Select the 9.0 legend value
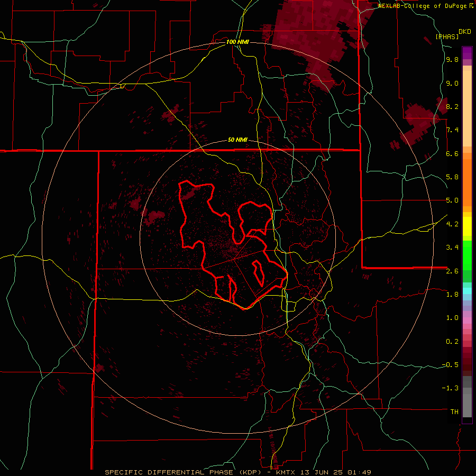 point(452,84)
